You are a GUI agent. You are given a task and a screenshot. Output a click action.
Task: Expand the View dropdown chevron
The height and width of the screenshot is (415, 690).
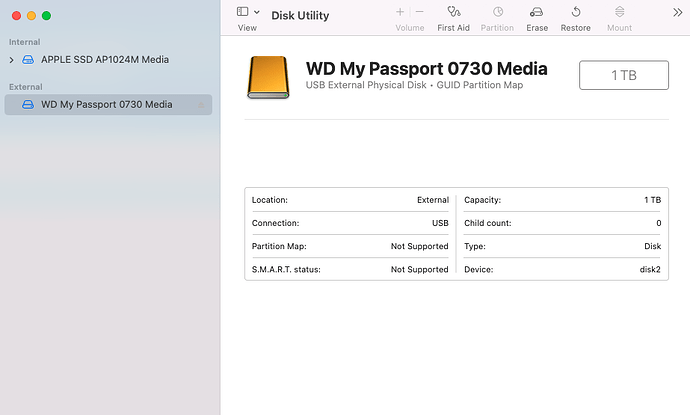[257, 12]
